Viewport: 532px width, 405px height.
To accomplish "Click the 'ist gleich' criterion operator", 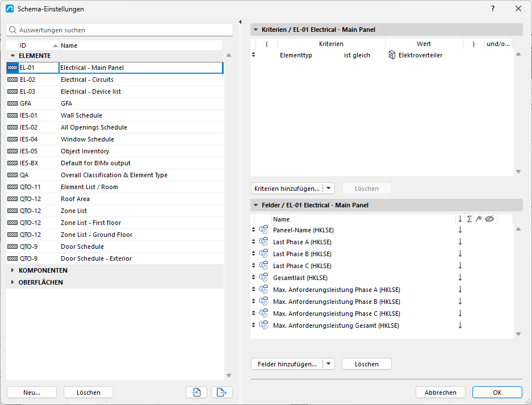I will point(357,55).
